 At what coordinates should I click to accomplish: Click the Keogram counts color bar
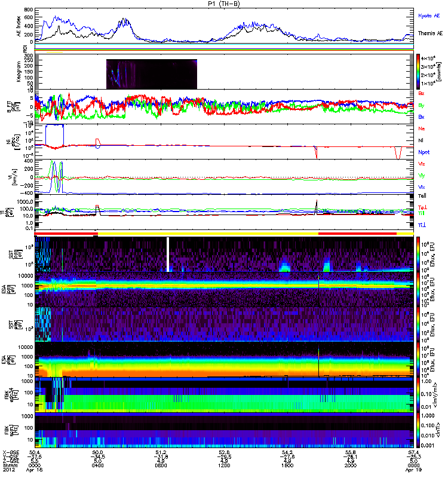click(418, 72)
